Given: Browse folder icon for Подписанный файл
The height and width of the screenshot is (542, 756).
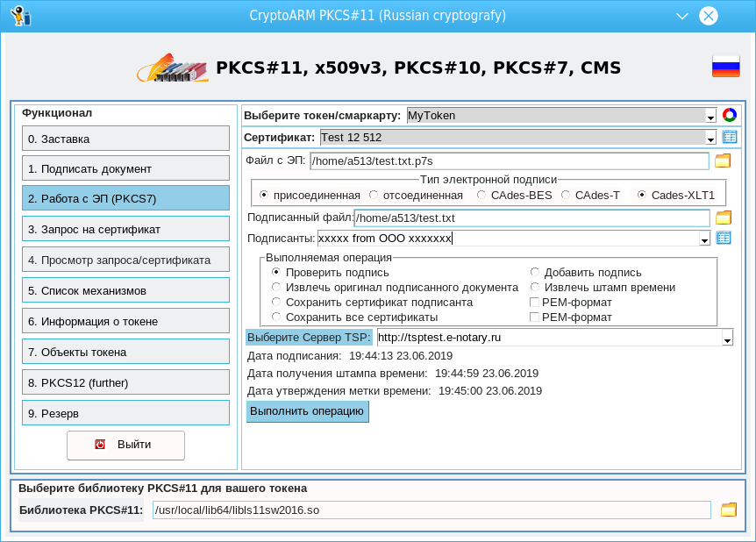Looking at the screenshot, I should pos(724,218).
